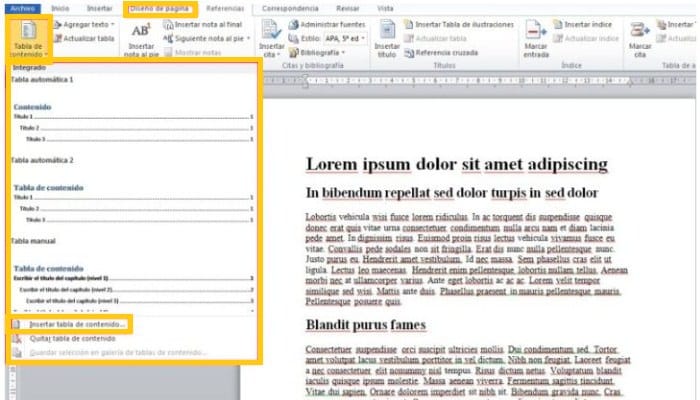700x400 pixels.
Task: Switch to the Insertar tab
Action: (x=100, y=8)
